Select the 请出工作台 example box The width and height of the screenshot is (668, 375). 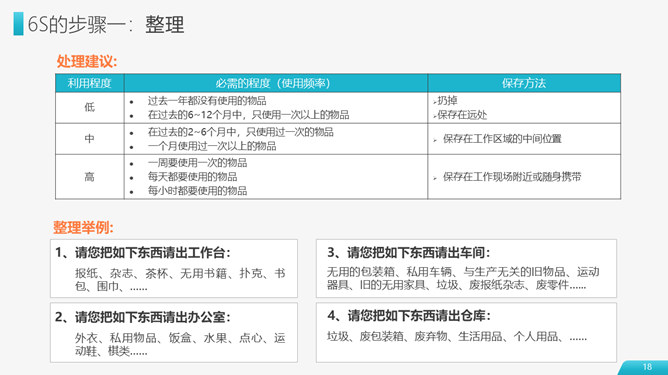(x=174, y=268)
